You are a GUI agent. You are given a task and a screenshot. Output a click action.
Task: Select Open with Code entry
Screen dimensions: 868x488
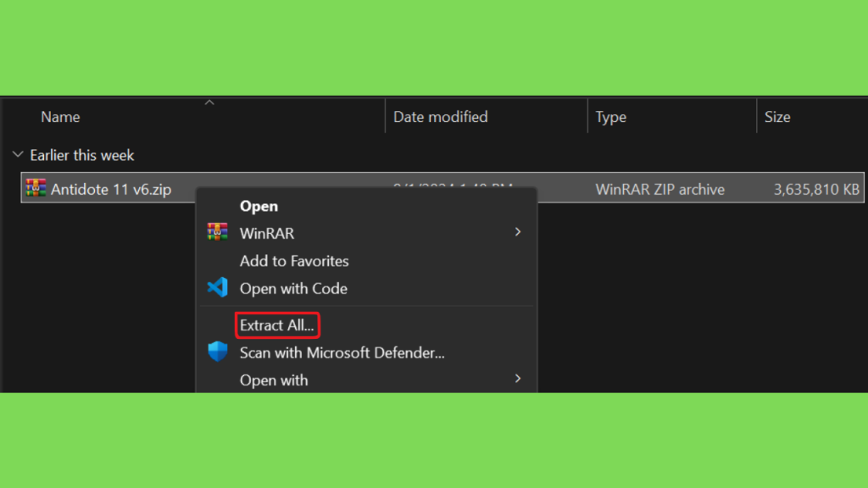click(x=293, y=288)
